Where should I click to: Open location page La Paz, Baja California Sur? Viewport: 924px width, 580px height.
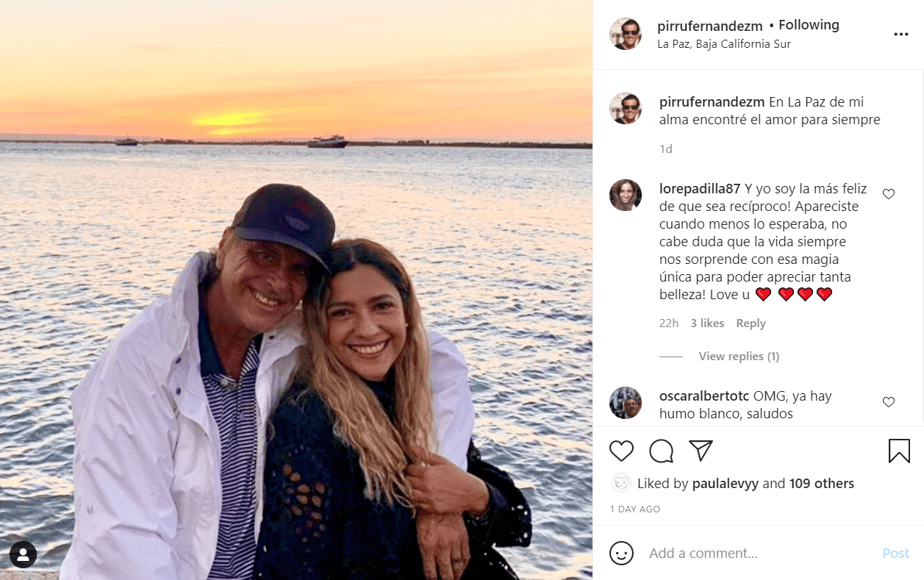click(723, 43)
